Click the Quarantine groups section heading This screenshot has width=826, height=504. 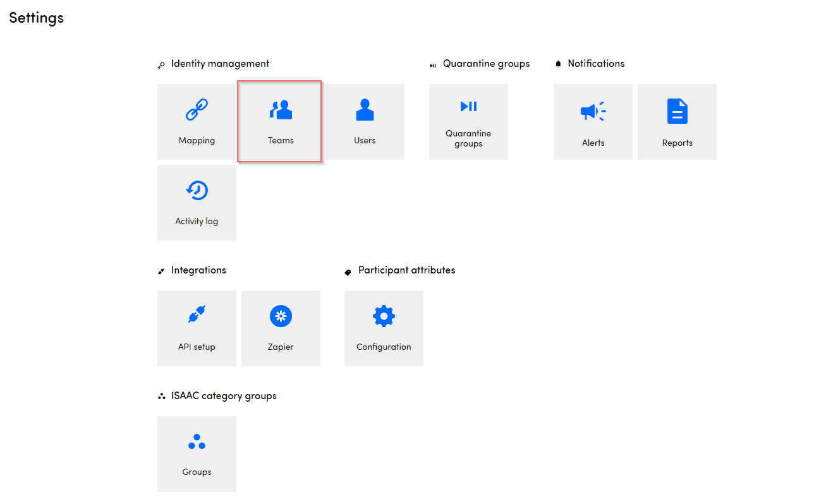(486, 64)
